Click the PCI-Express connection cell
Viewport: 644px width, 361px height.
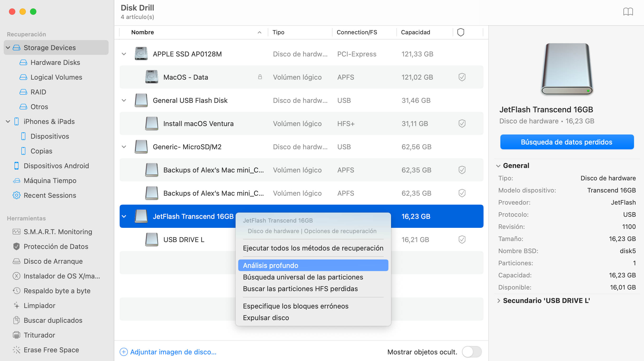point(357,54)
